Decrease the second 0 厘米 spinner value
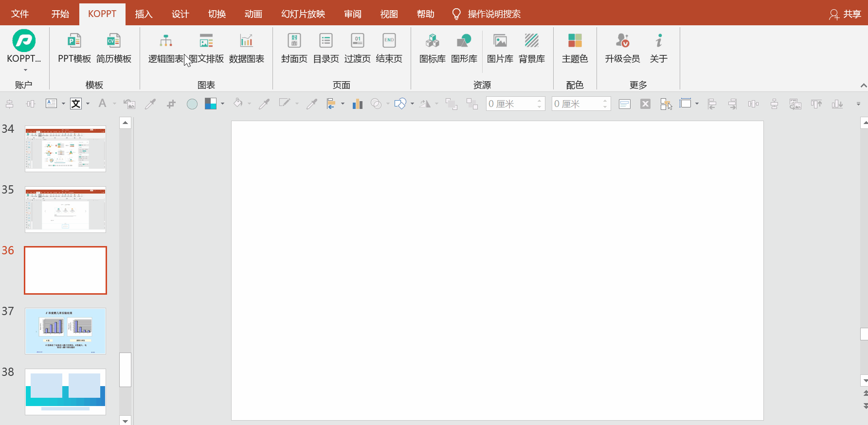The height and width of the screenshot is (425, 868). [x=605, y=106]
